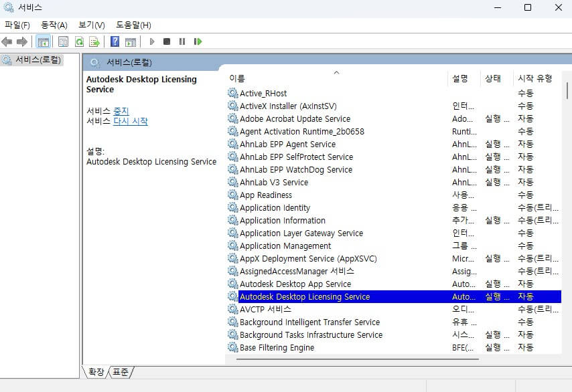Image resolution: width=572 pixels, height=392 pixels.
Task: Sort by the 이름 column header
Action: tap(336, 78)
